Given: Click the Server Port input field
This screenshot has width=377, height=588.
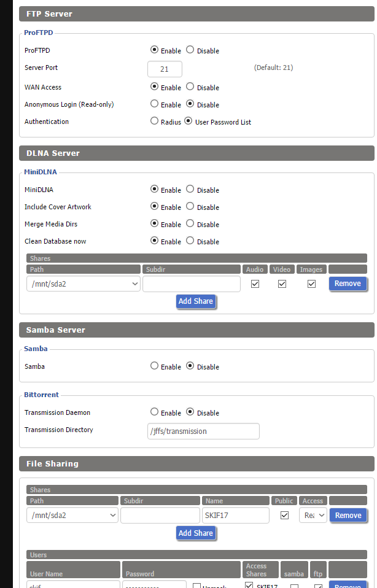Looking at the screenshot, I should pyautogui.click(x=165, y=69).
